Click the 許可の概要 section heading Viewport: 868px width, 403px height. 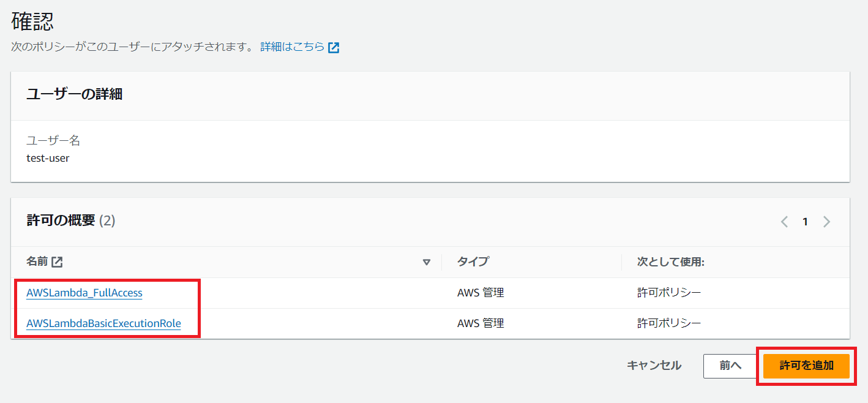(x=61, y=220)
